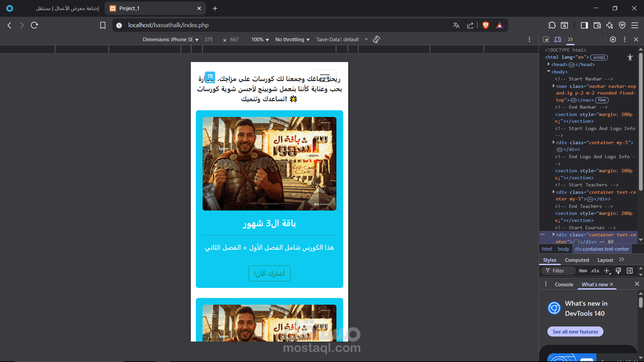644x362 pixels.
Task: Open the Console drawer tab
Action: 564,284
